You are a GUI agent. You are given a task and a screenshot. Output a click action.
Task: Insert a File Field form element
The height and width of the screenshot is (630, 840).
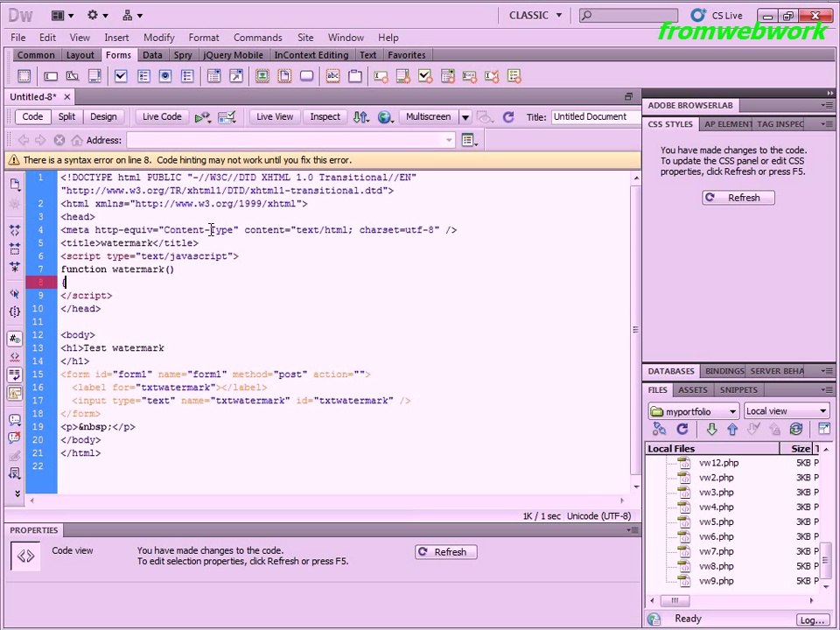(x=284, y=76)
